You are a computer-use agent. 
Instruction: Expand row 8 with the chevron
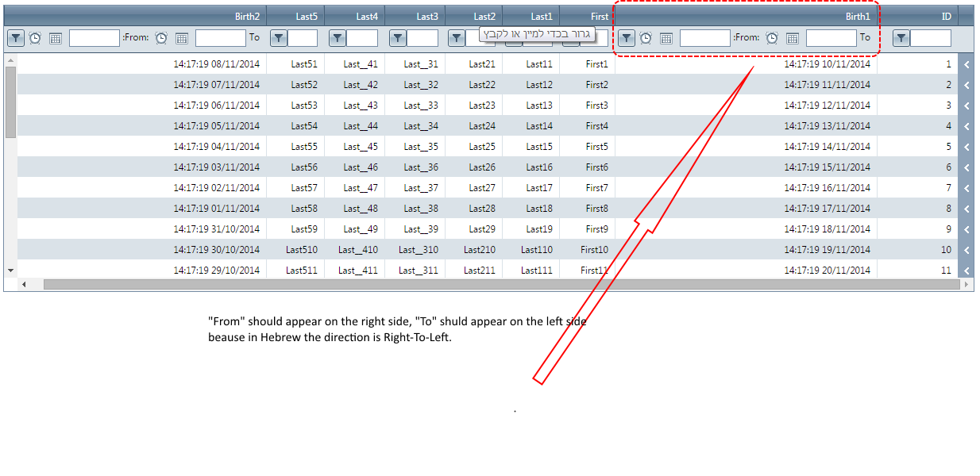tap(966, 209)
